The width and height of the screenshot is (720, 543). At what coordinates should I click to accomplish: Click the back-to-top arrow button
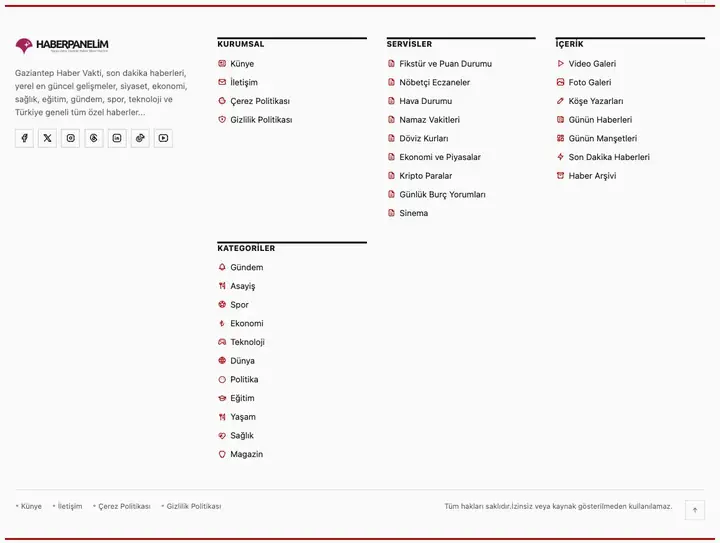[x=695, y=510]
